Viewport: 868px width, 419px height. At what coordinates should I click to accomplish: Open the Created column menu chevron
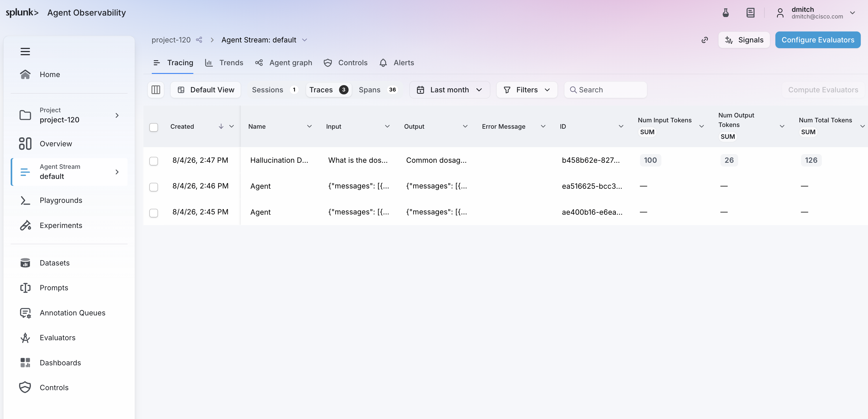click(231, 126)
